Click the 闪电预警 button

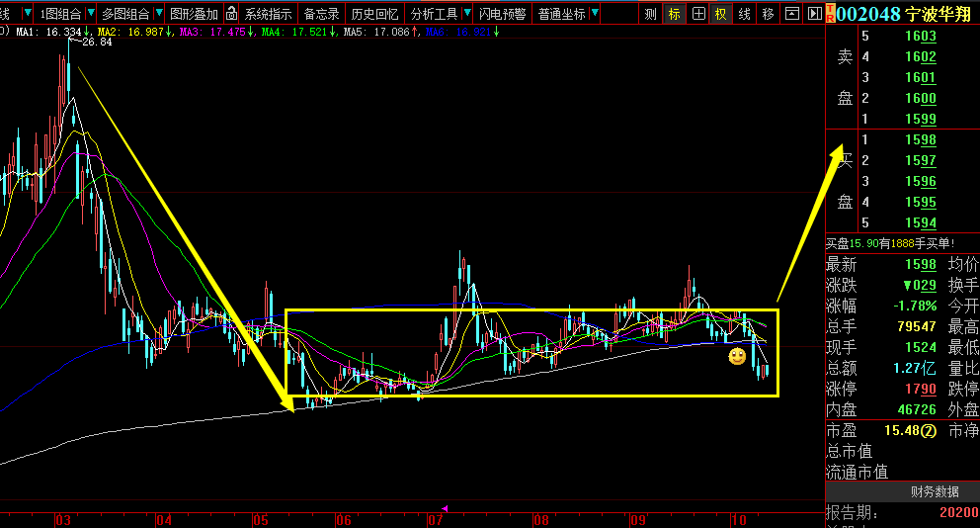pyautogui.click(x=503, y=14)
